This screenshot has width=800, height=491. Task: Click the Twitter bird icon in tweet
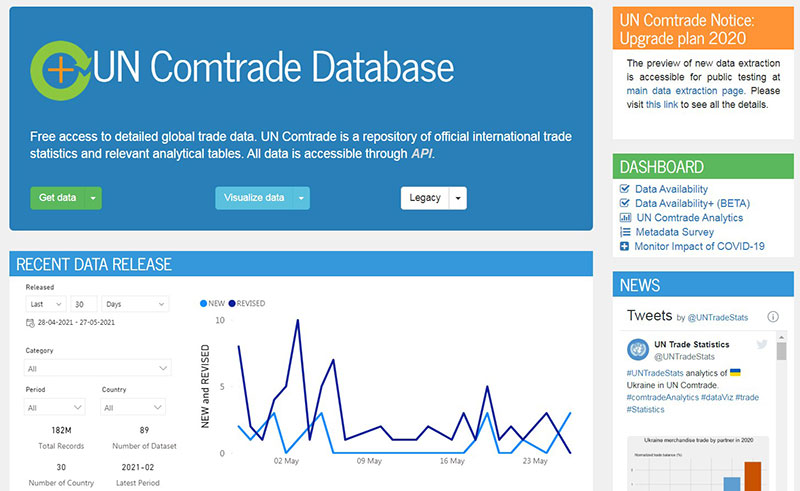point(762,345)
